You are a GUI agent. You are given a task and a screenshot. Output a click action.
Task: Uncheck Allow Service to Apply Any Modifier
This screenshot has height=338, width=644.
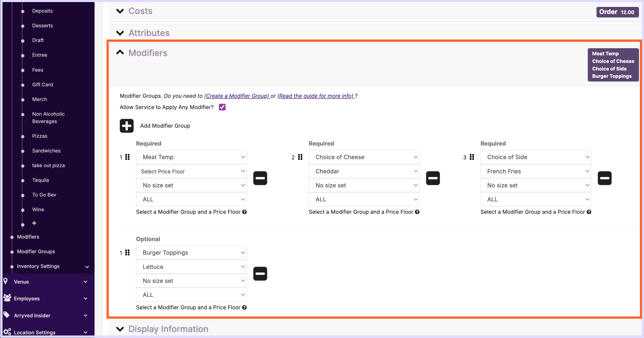pyautogui.click(x=222, y=107)
